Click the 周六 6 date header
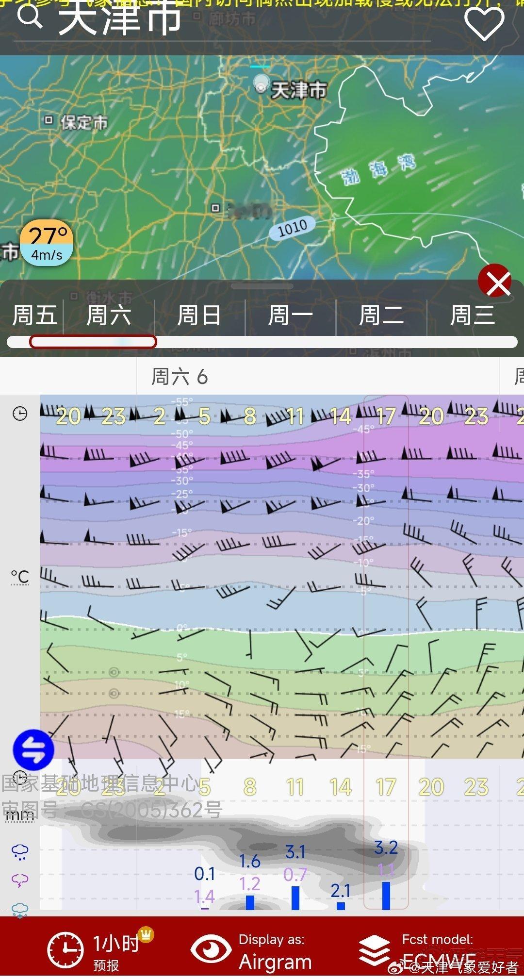524x980 pixels. [x=180, y=377]
